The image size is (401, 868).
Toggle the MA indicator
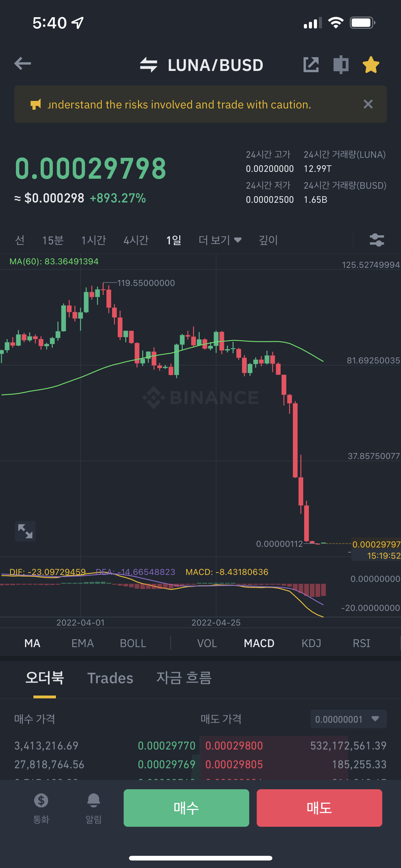click(x=32, y=643)
